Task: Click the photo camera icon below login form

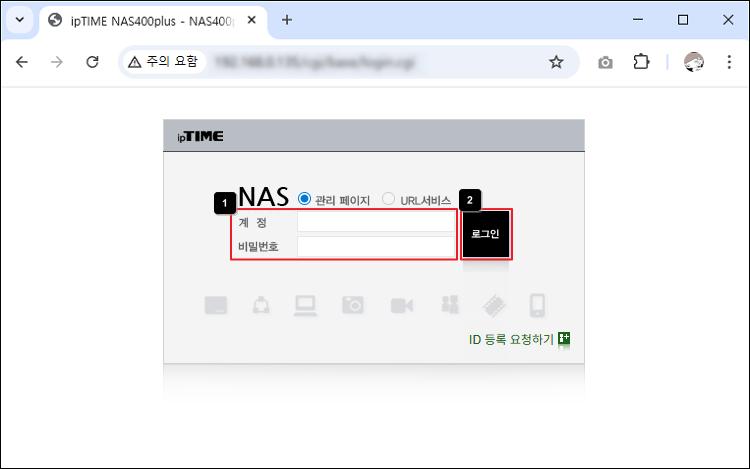Action: click(353, 305)
